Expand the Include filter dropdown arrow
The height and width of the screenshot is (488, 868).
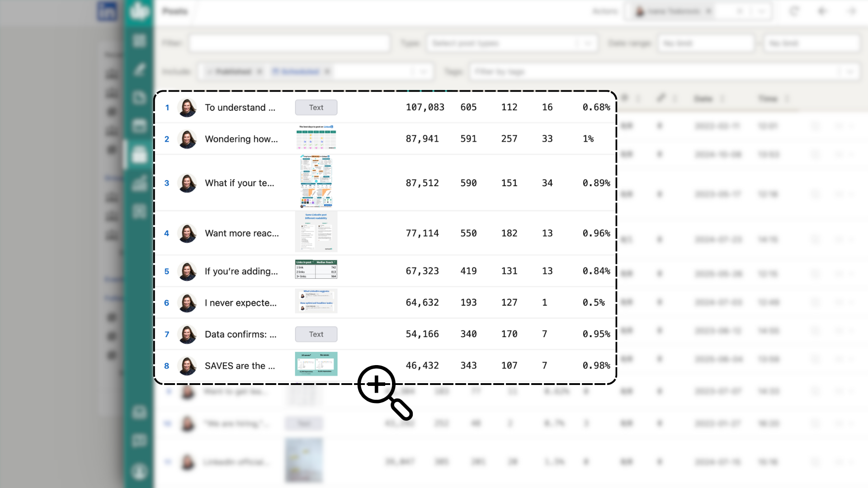423,71
